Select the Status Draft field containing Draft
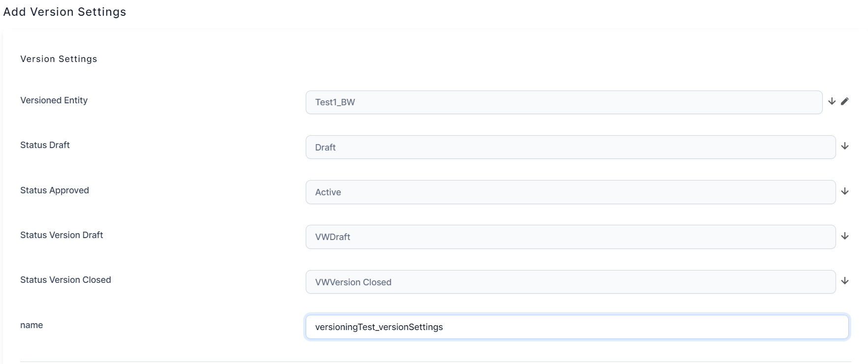This screenshot has width=868, height=364. click(x=570, y=147)
